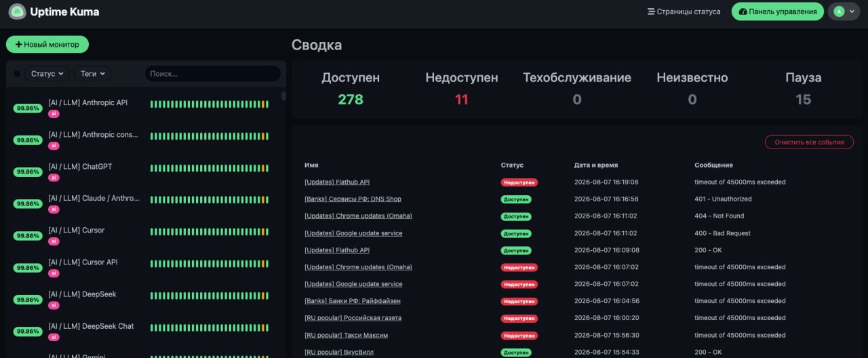Focus the Поиск search field
Image resolution: width=868 pixels, height=358 pixels.
pos(212,73)
